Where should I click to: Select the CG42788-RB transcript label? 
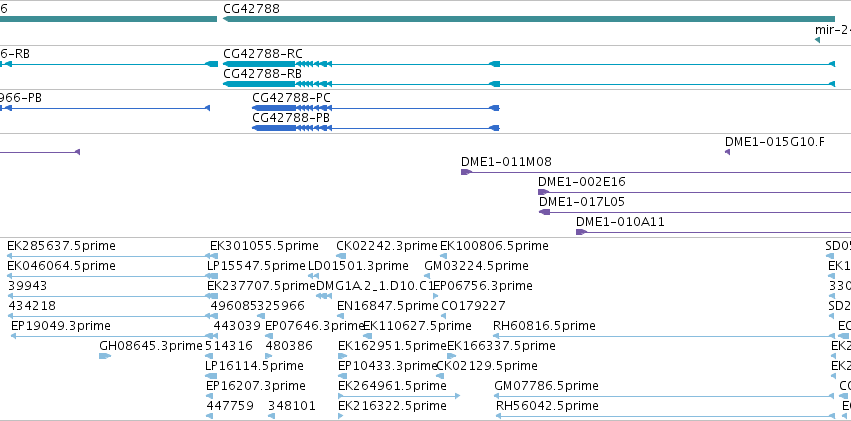pyautogui.click(x=263, y=74)
